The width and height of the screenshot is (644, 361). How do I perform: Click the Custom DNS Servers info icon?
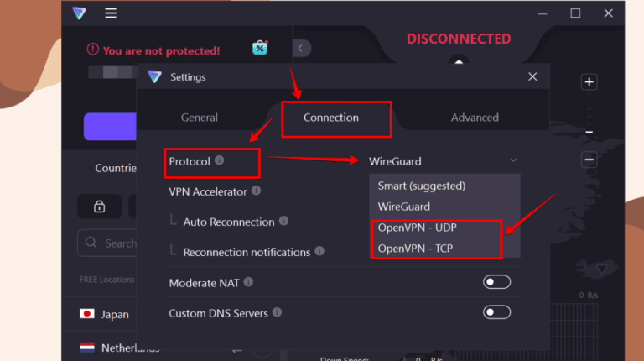[278, 312]
